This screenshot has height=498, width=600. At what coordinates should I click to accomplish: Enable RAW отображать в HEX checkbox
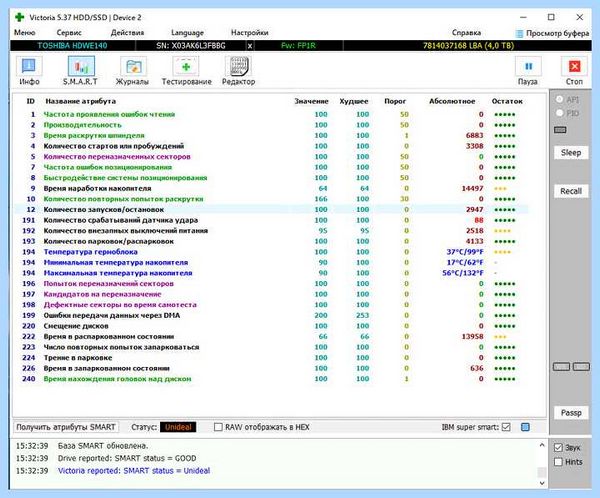click(x=218, y=427)
